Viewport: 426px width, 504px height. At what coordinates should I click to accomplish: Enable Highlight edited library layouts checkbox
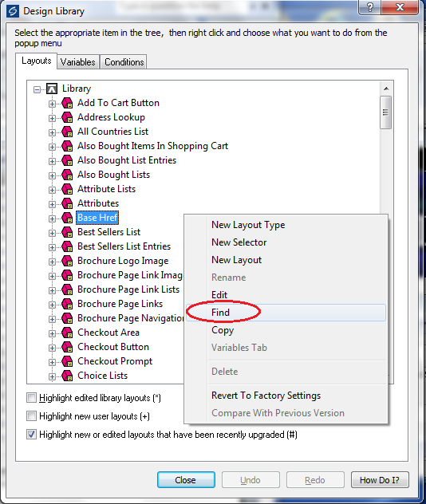tap(31, 398)
